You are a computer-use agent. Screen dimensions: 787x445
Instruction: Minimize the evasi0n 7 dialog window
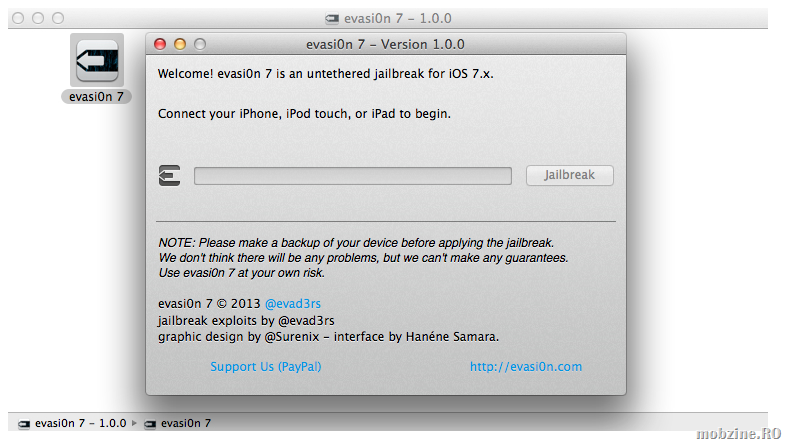pyautogui.click(x=180, y=44)
